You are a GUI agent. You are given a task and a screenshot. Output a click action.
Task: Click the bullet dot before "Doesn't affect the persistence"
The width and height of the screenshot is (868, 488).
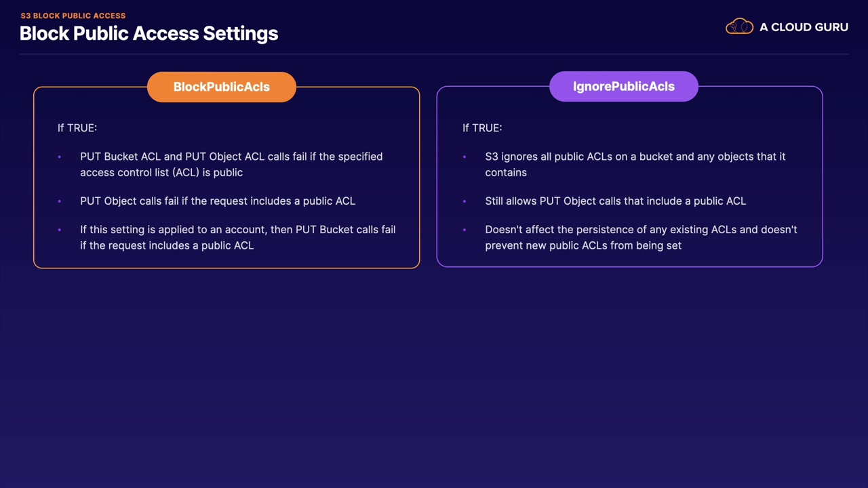[x=465, y=230]
